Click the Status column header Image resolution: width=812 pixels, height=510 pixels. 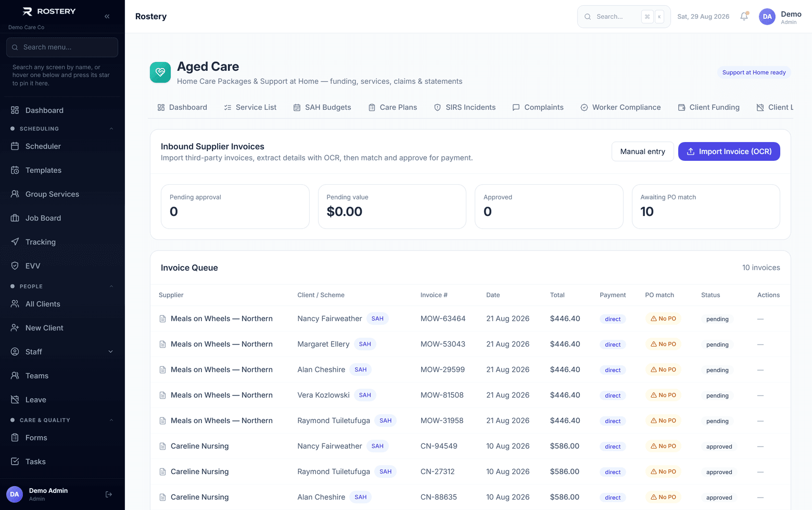click(710, 295)
